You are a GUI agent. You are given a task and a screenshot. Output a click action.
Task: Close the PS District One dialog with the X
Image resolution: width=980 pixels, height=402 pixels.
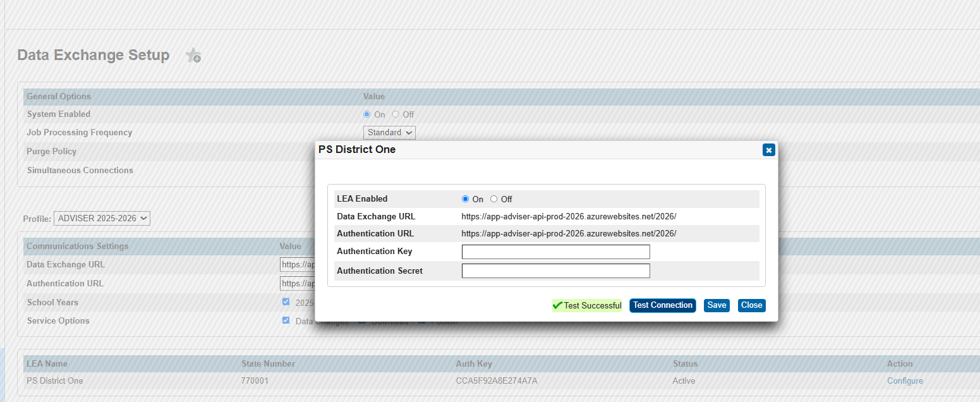768,150
